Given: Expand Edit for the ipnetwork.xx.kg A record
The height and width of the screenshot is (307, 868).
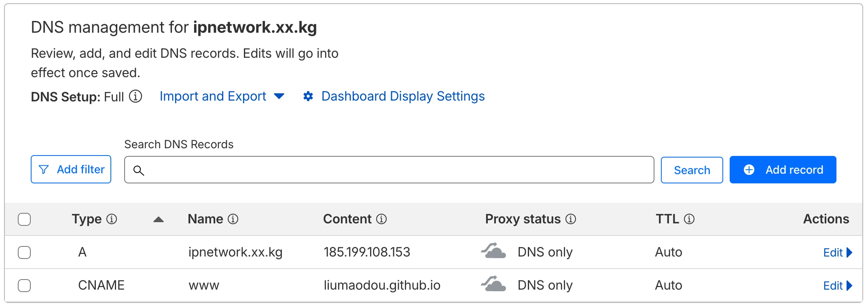Looking at the screenshot, I should [837, 253].
